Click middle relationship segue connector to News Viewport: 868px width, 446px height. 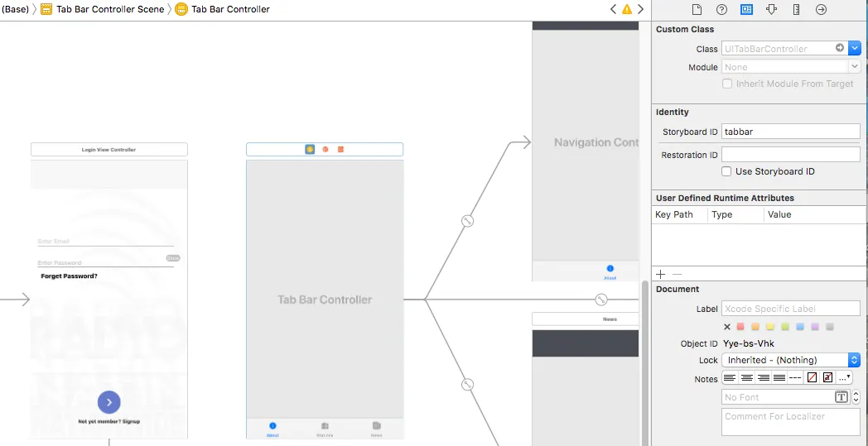[x=601, y=300]
